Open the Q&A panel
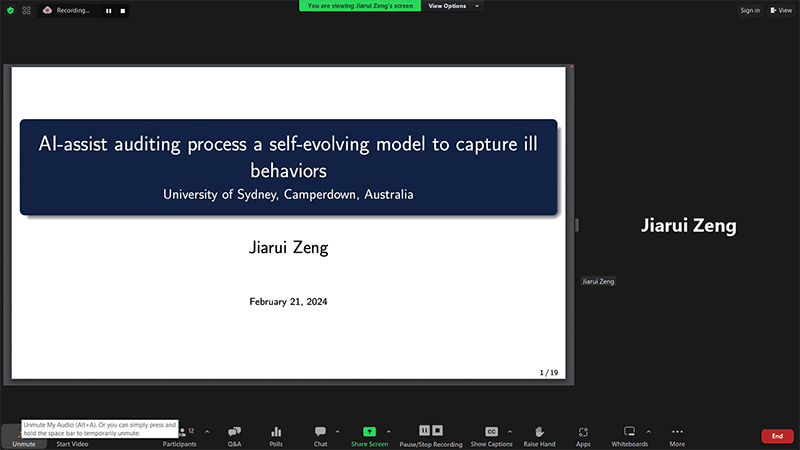 point(234,435)
